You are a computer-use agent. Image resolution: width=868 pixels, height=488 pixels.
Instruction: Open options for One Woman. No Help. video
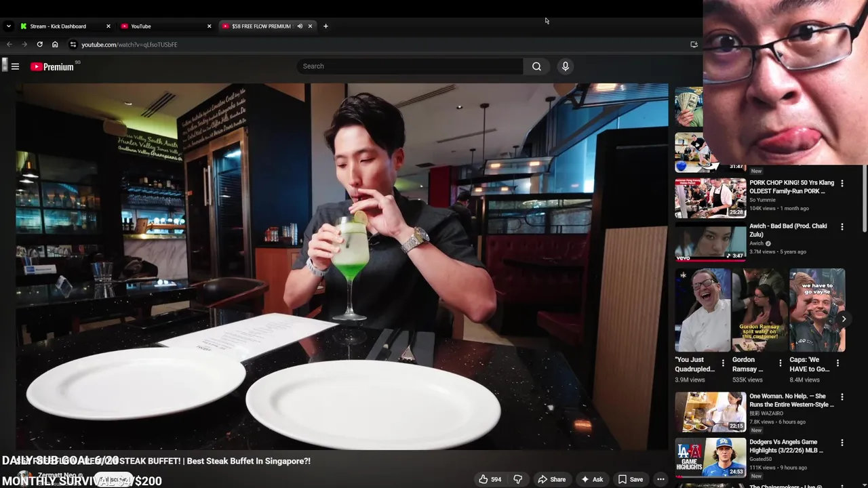[x=842, y=397]
